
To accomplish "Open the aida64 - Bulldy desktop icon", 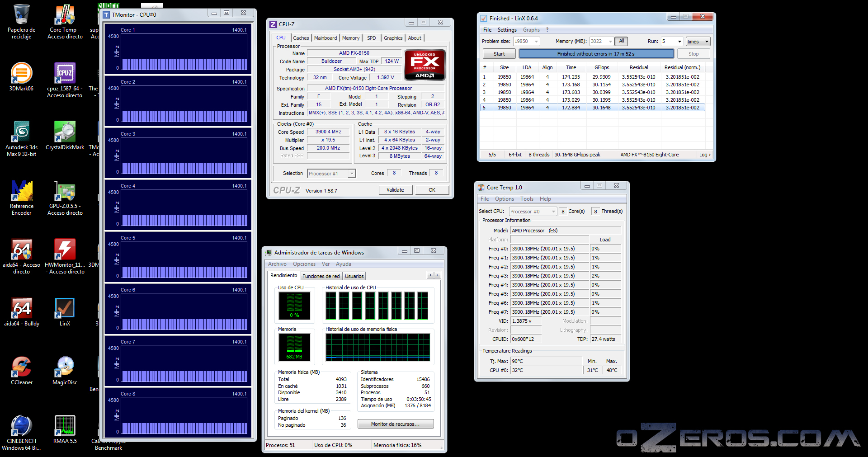I will click(x=21, y=312).
